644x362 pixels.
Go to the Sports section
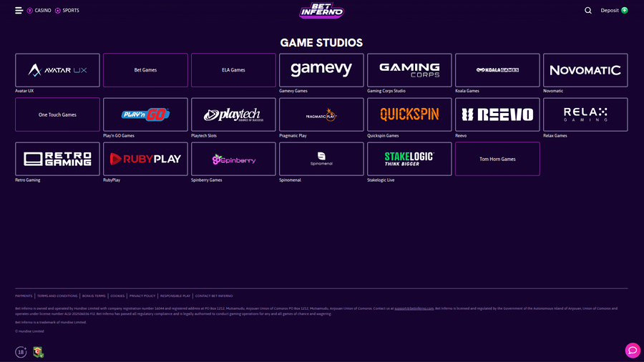[x=67, y=10]
